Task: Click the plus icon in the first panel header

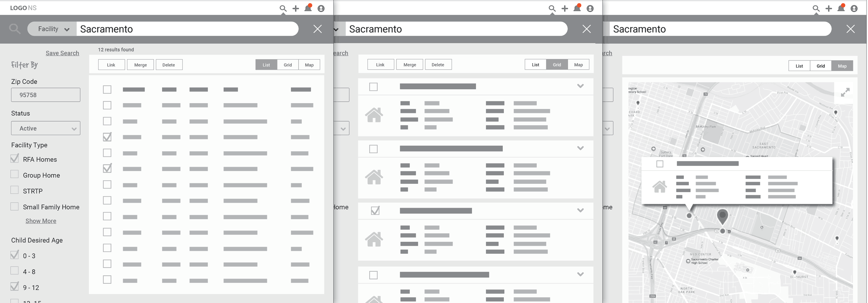Action: [x=296, y=8]
